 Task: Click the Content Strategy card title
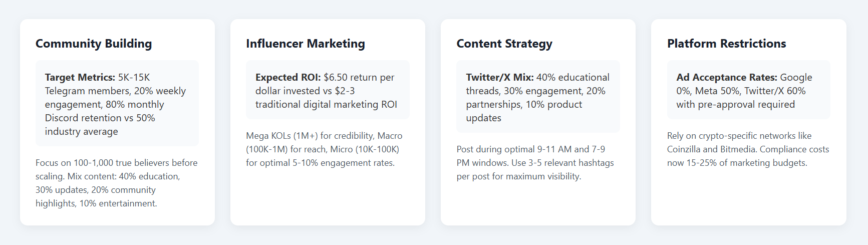point(504,44)
